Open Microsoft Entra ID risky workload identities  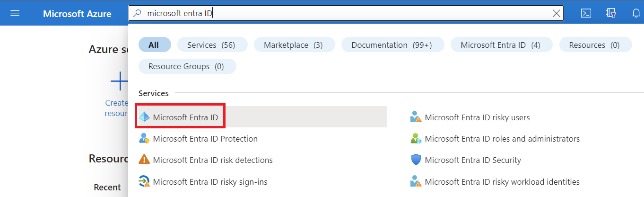pyautogui.click(x=502, y=181)
